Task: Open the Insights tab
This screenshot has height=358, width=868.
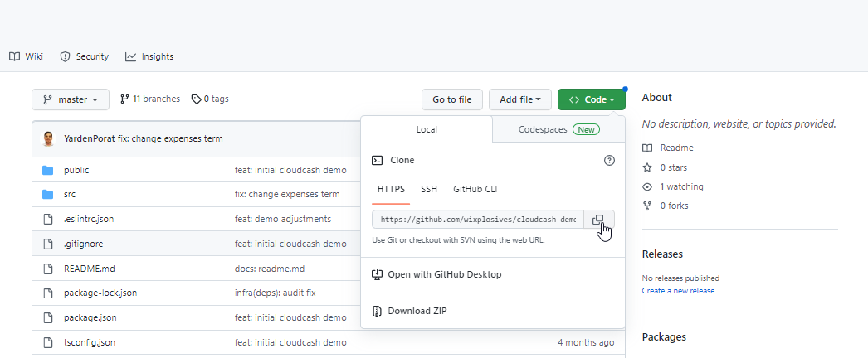Action: (x=149, y=56)
